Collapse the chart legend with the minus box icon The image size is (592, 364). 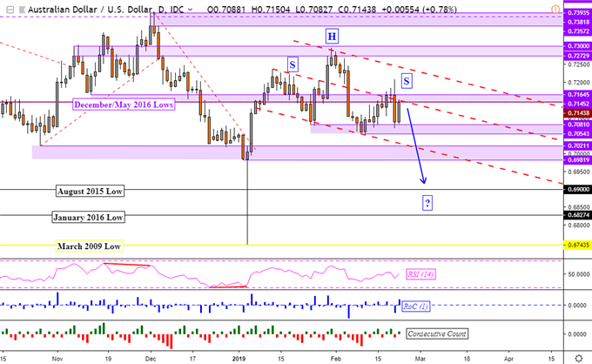[10, 10]
